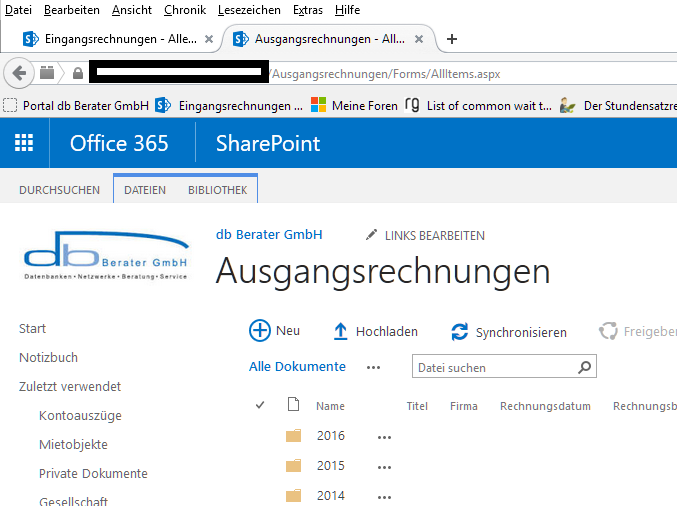
Task: Open the db Berater GmbH site link
Action: (x=269, y=234)
